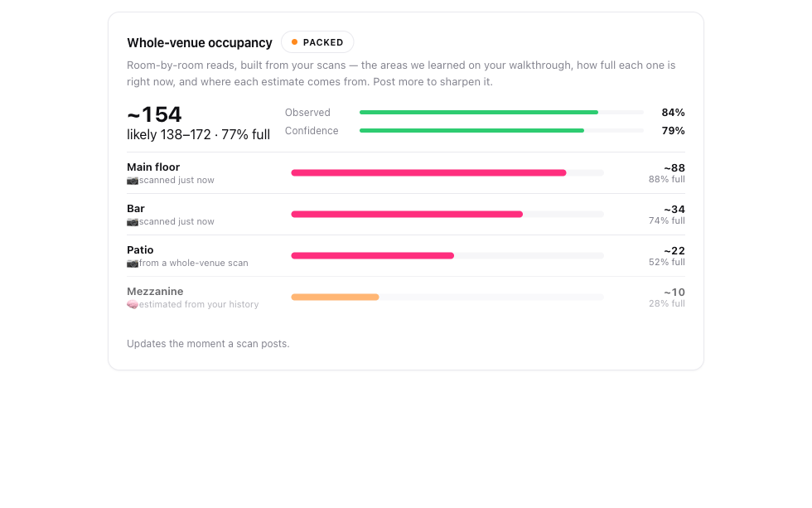
Task: Click the orange dot in the PACKED badge
Action: (295, 42)
